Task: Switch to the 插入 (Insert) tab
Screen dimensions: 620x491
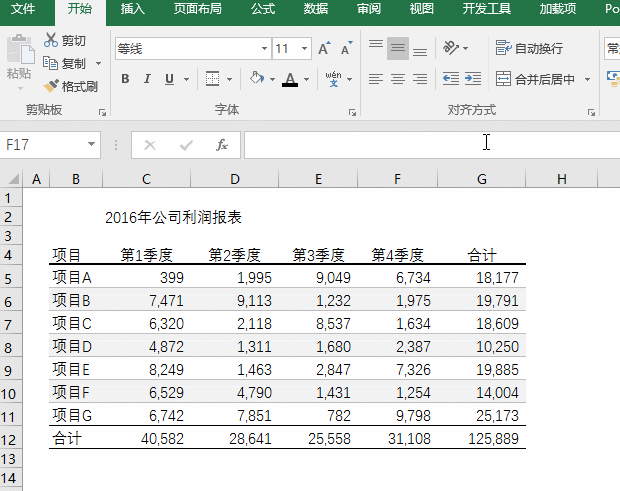Action: click(132, 9)
